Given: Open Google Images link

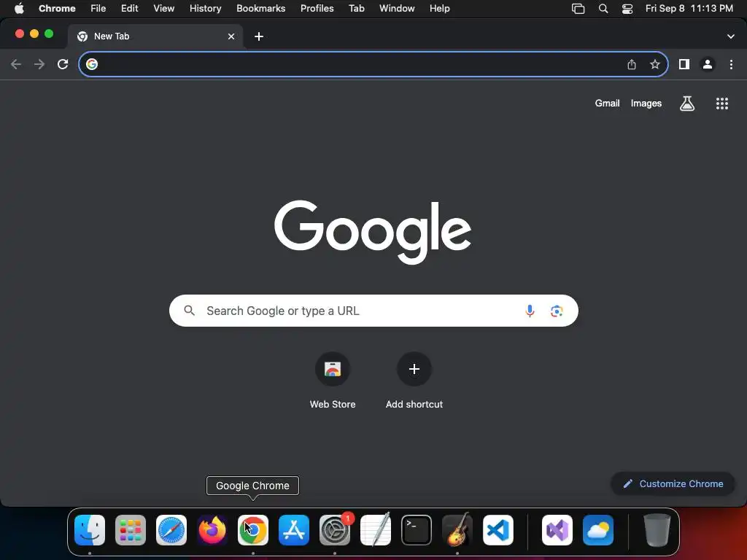Looking at the screenshot, I should 646,104.
